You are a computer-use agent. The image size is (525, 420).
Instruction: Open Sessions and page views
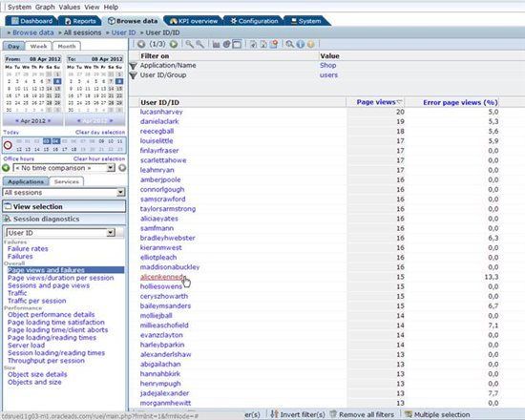pyautogui.click(x=49, y=285)
